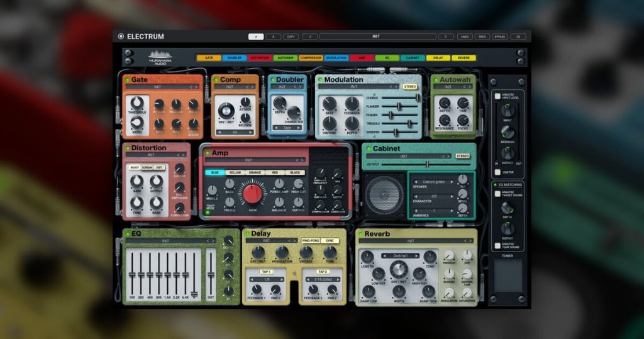Switch to preset slot B
Image resolution: width=644 pixels, height=339 pixels.
(273, 36)
